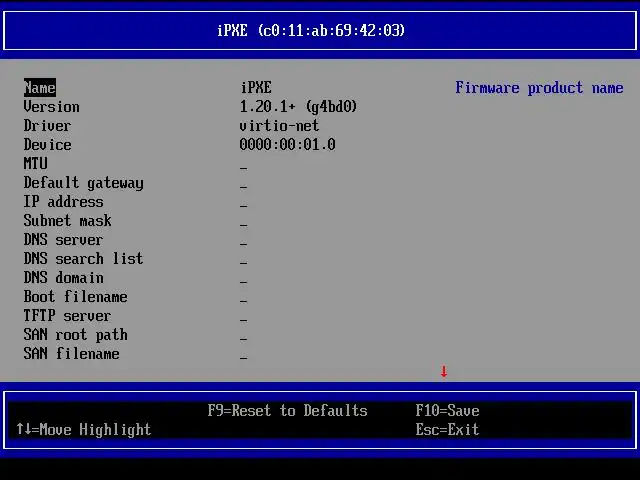
Task: Click the empty Default gateway value field
Action: click(244, 187)
